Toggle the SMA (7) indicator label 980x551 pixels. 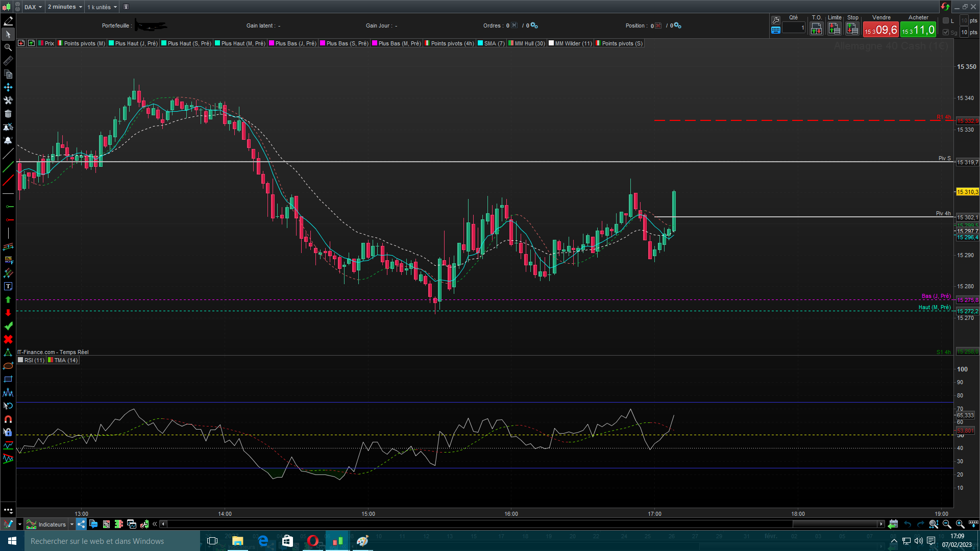[491, 43]
